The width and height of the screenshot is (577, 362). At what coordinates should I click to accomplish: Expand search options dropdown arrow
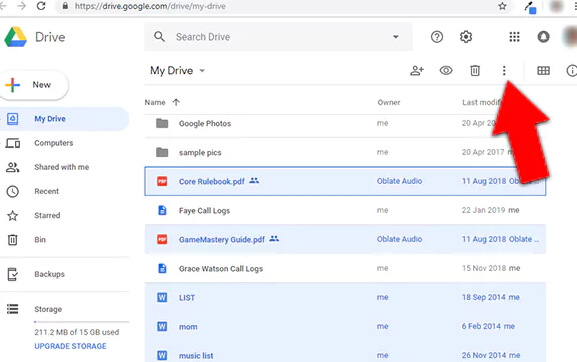coord(396,37)
